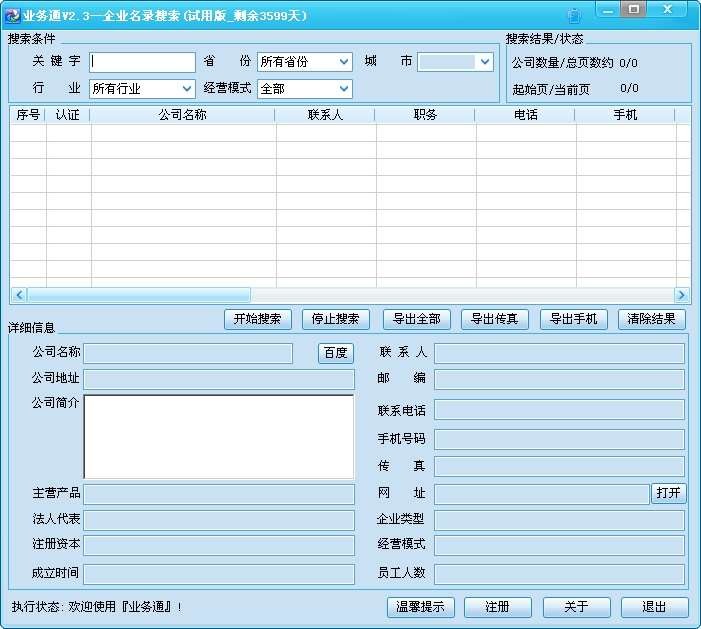Open the 所有省份 province dropdown
The height and width of the screenshot is (629, 701).
click(305, 62)
